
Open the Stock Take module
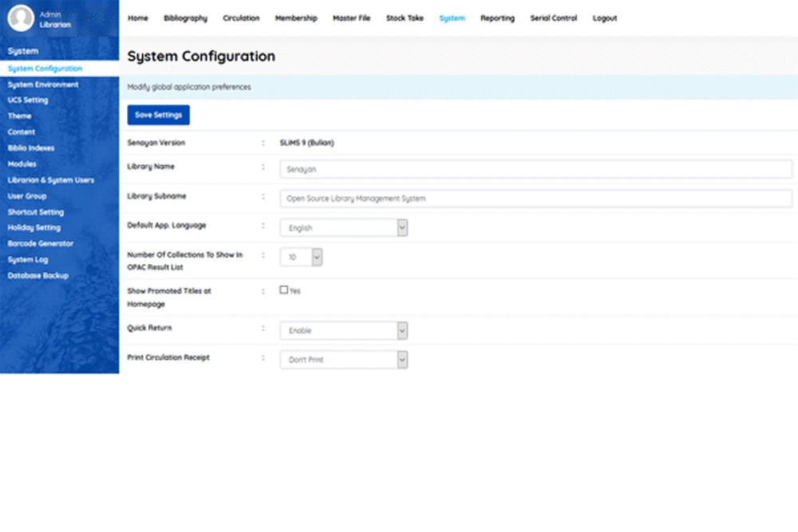coord(405,18)
